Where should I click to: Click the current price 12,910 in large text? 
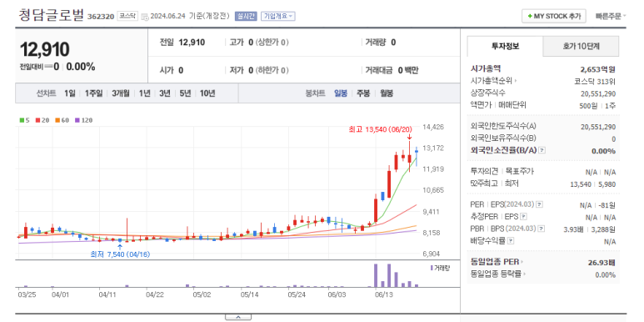click(44, 50)
